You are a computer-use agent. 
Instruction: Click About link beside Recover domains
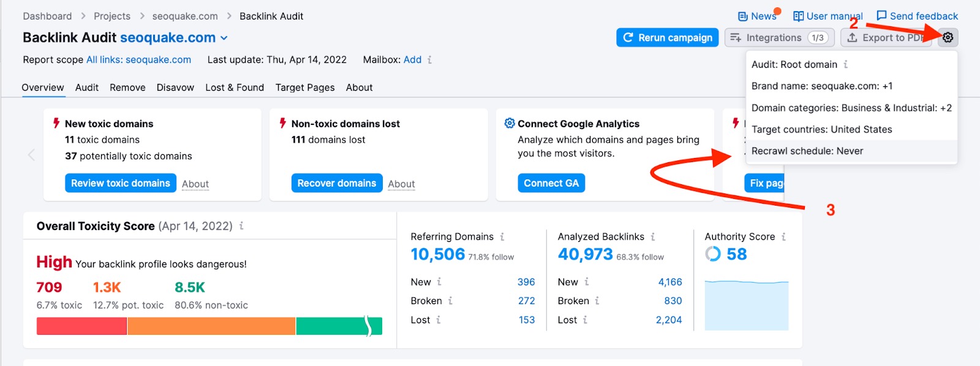pyautogui.click(x=401, y=184)
